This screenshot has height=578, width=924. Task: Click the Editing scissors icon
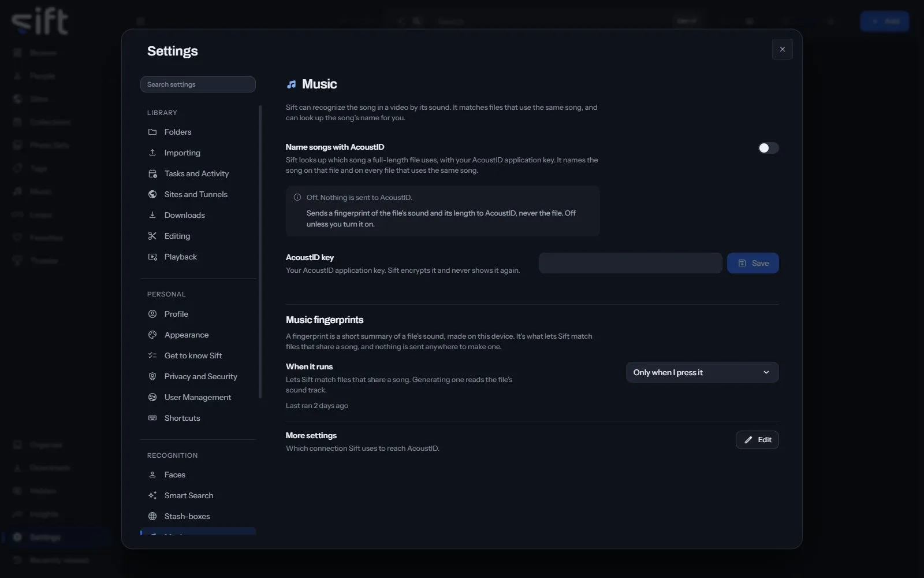point(152,236)
